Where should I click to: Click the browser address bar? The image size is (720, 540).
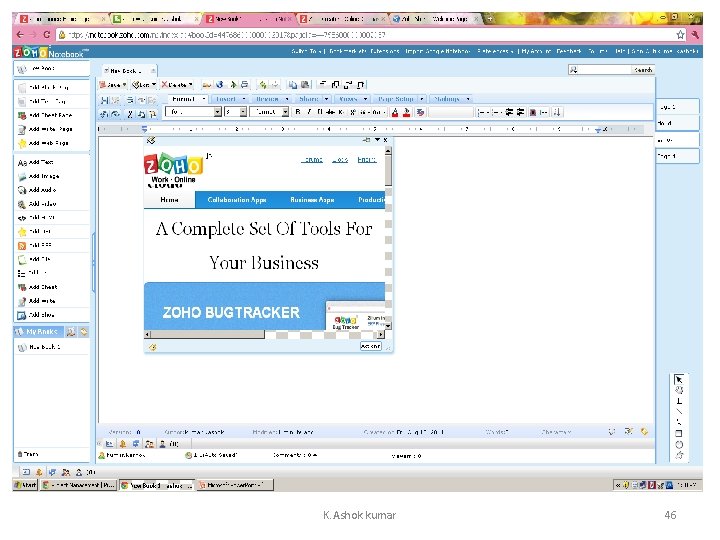click(365, 35)
